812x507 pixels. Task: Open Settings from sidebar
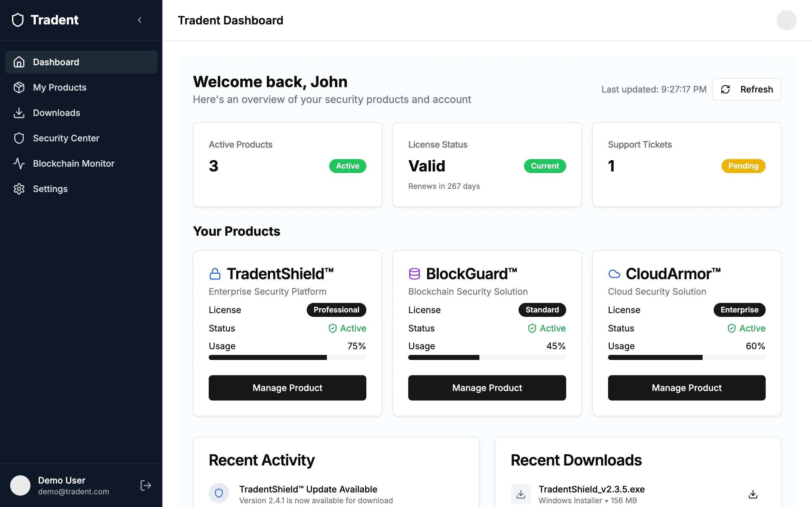[50, 189]
